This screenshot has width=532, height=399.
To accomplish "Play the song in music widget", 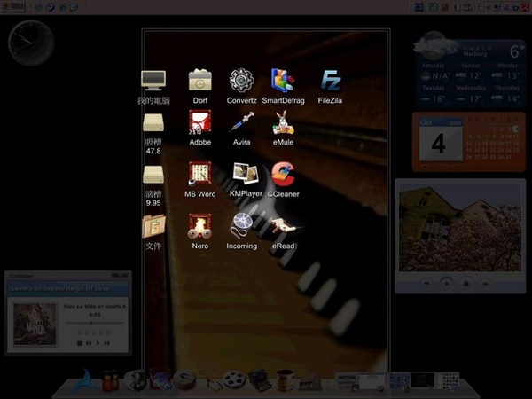I will coord(98,343).
